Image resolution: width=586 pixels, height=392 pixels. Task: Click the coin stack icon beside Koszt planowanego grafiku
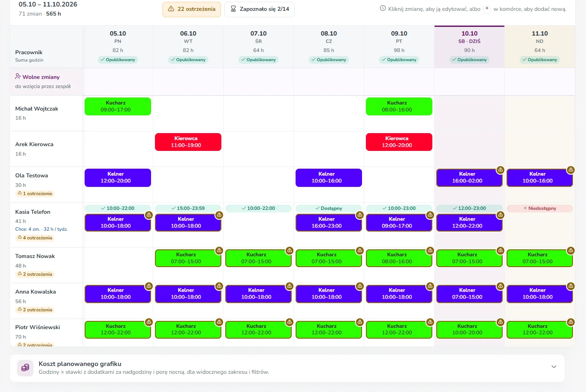coord(25,368)
